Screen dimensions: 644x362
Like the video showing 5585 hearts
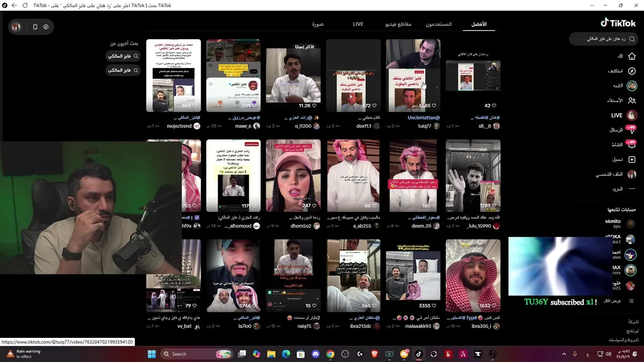coord(434,106)
